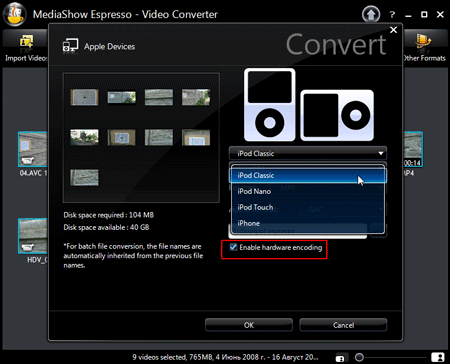
Task: Click the Disk space required: 104 MB text
Action: click(x=109, y=215)
